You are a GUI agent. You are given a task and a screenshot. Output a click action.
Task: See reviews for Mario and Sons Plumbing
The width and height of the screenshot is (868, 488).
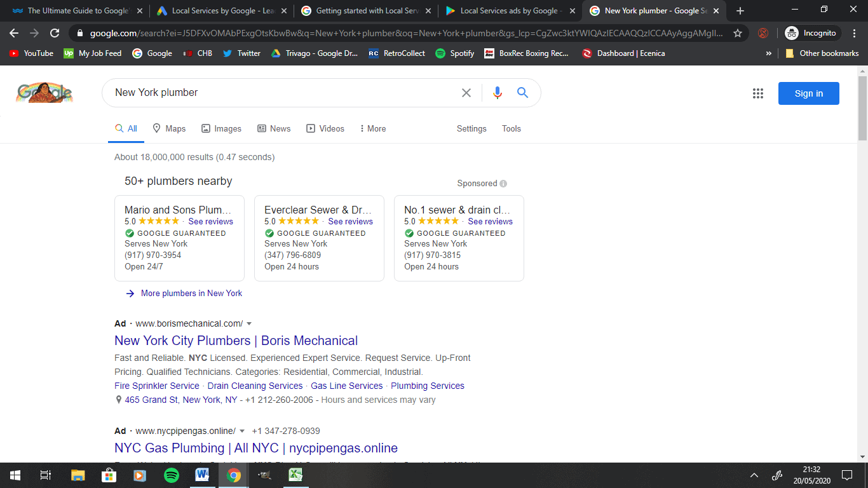click(210, 221)
